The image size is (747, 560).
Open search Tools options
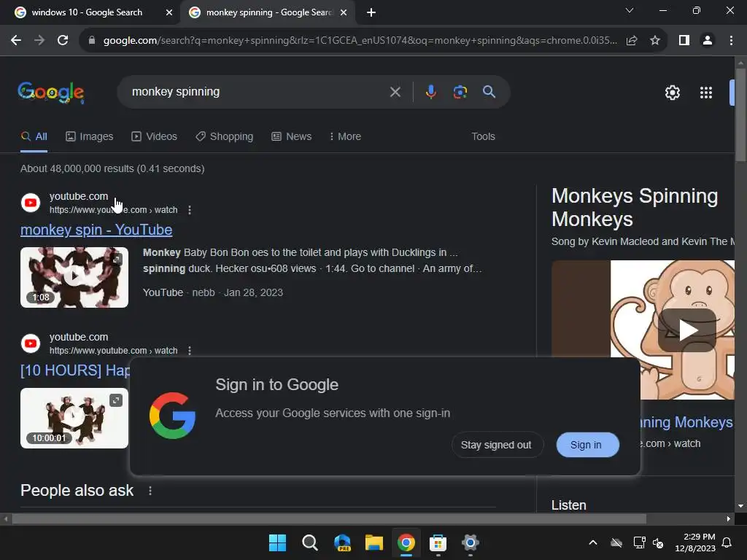point(483,136)
